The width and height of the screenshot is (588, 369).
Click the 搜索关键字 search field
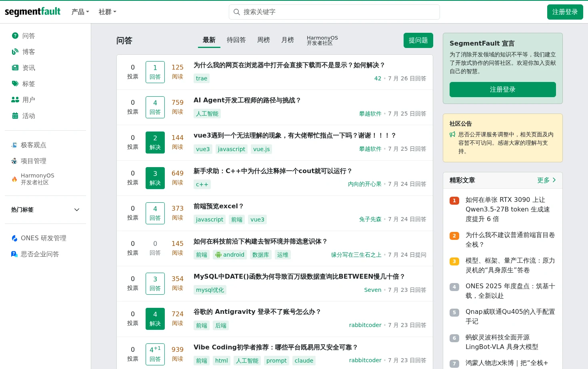(334, 12)
